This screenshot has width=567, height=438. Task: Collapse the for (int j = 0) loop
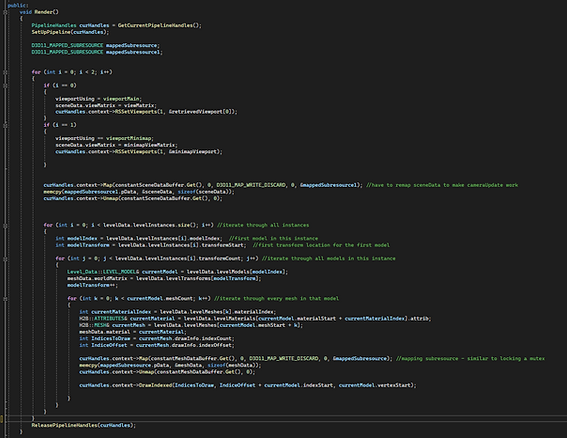(5, 259)
